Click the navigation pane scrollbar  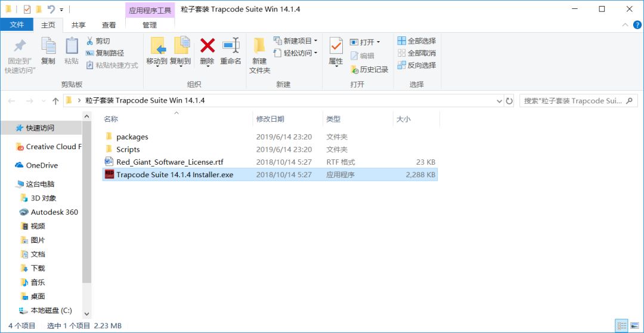(x=86, y=203)
